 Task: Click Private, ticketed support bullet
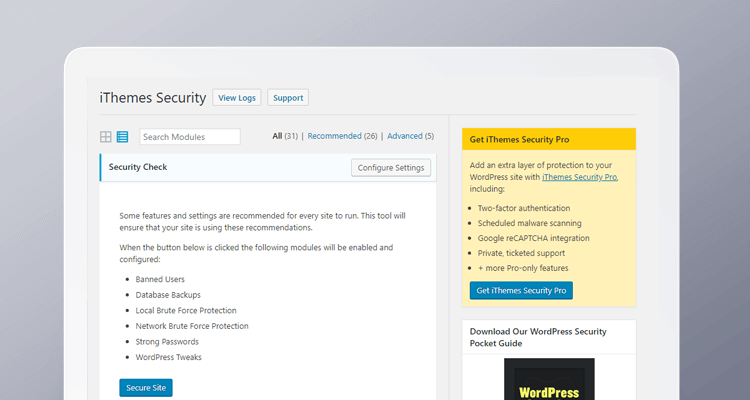point(521,253)
